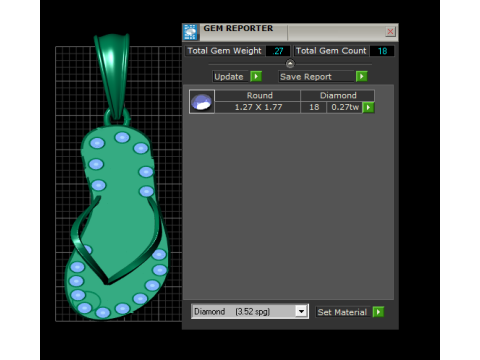Image resolution: width=480 pixels, height=360 pixels.
Task: Click the gem quantity cell showing 18
Action: coord(314,107)
